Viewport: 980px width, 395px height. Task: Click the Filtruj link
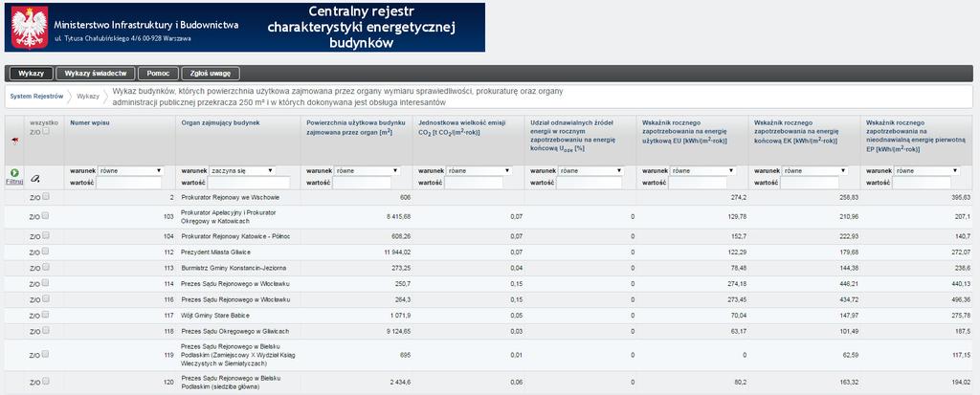tap(14, 182)
